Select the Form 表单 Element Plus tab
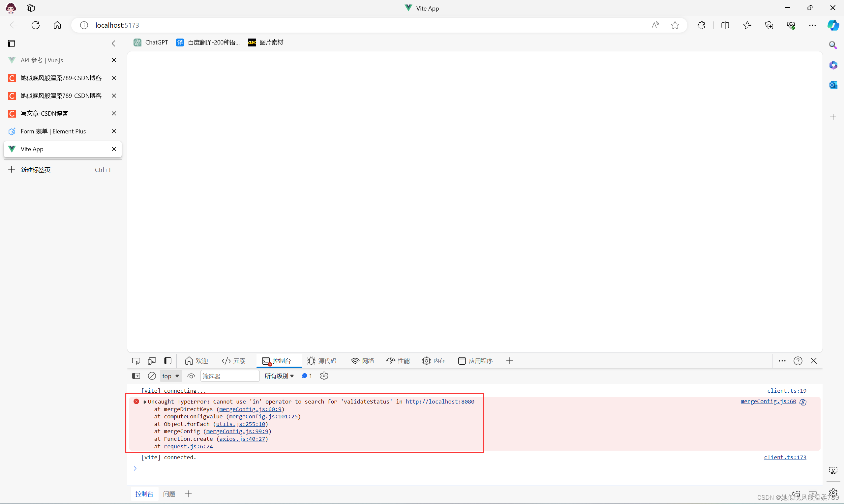Screen dimensions: 844x504 53,131
